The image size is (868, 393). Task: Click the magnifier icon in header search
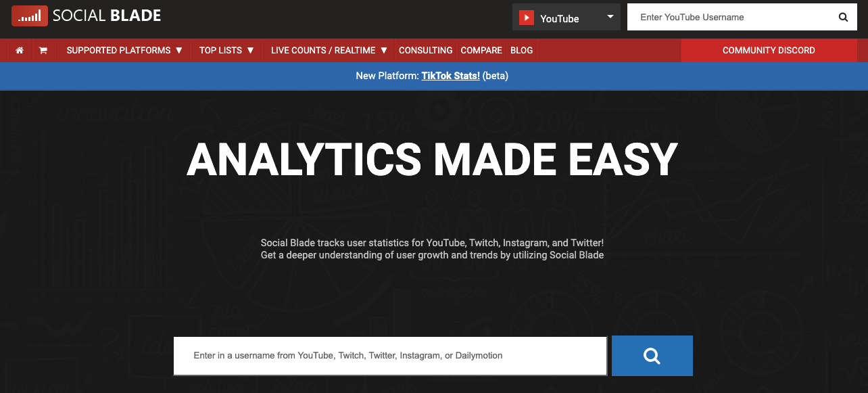click(843, 18)
